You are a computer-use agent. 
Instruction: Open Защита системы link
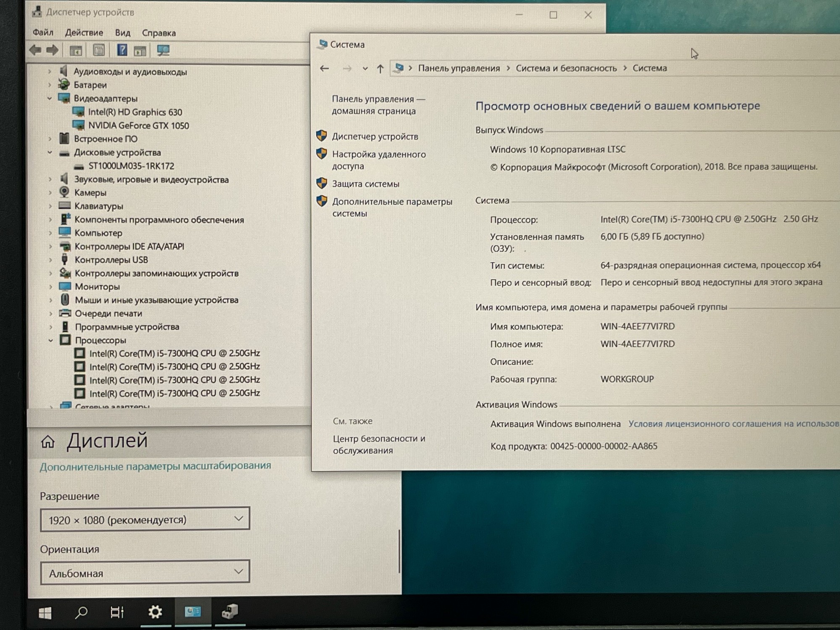(365, 184)
